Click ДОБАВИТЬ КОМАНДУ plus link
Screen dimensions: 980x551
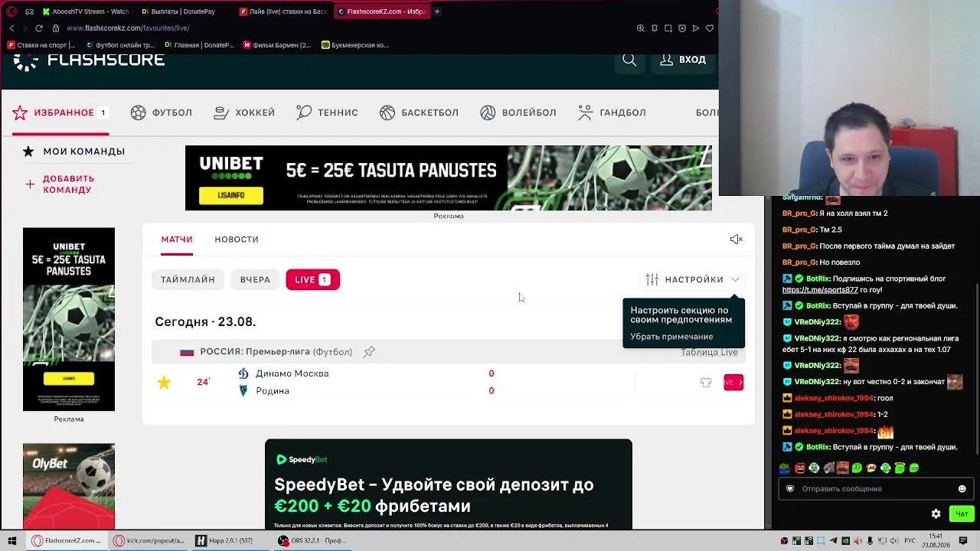(60, 184)
